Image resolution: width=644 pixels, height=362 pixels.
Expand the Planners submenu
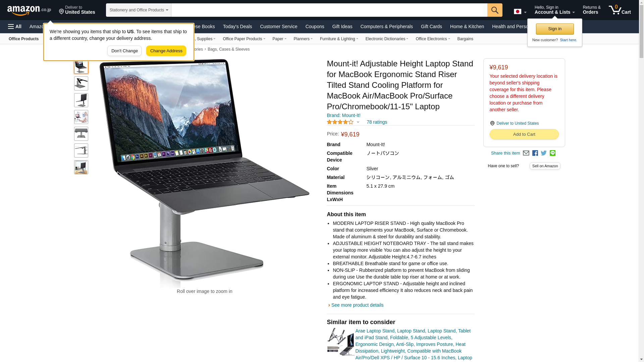tap(303, 39)
